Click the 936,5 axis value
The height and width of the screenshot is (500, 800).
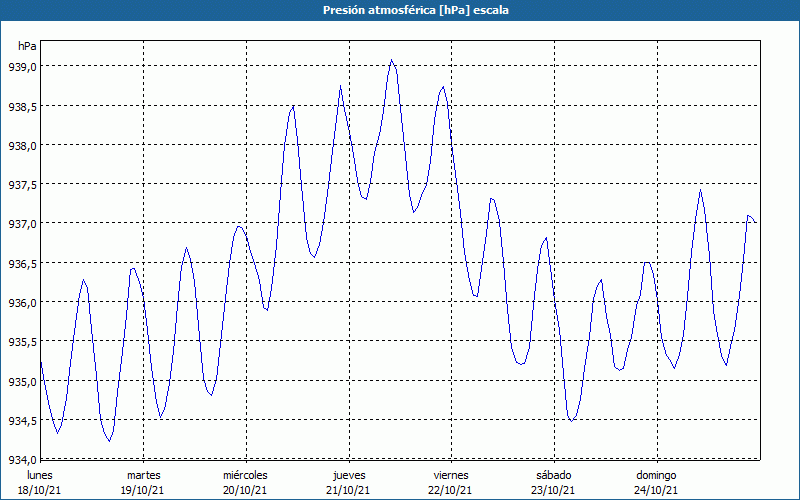22,263
